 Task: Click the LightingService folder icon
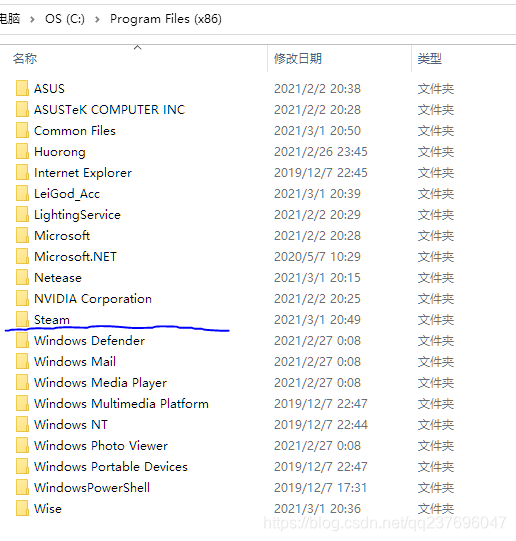click(x=22, y=215)
